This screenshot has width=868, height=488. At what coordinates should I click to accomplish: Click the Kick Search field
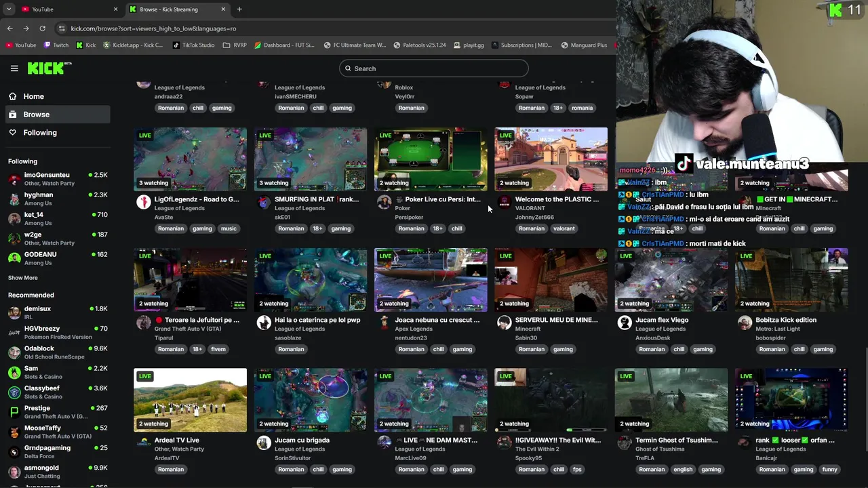(x=434, y=68)
